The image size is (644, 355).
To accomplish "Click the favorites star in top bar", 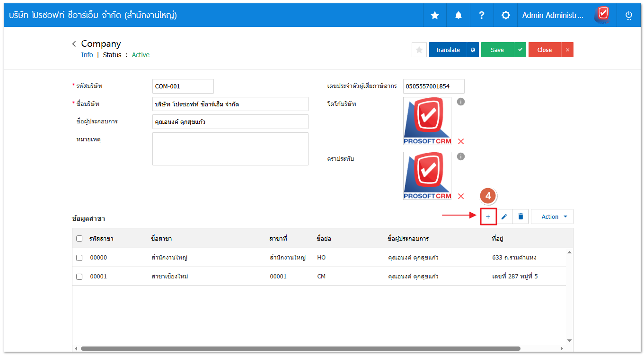I will pyautogui.click(x=434, y=15).
